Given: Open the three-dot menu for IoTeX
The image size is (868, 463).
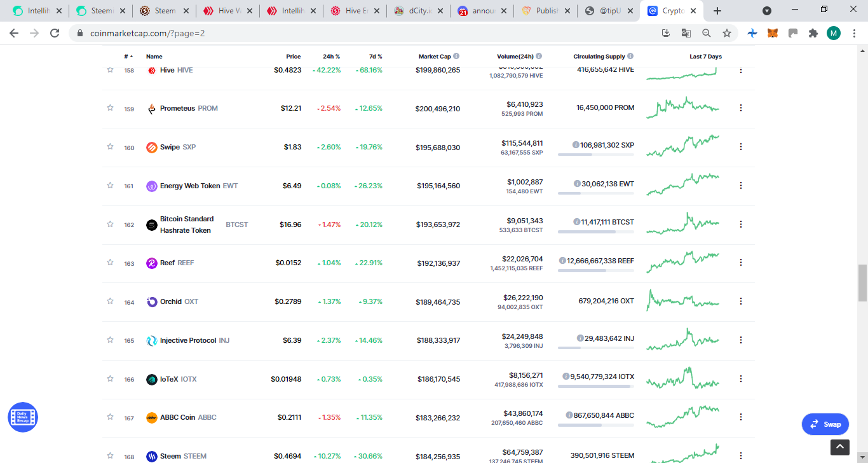Looking at the screenshot, I should [740, 379].
